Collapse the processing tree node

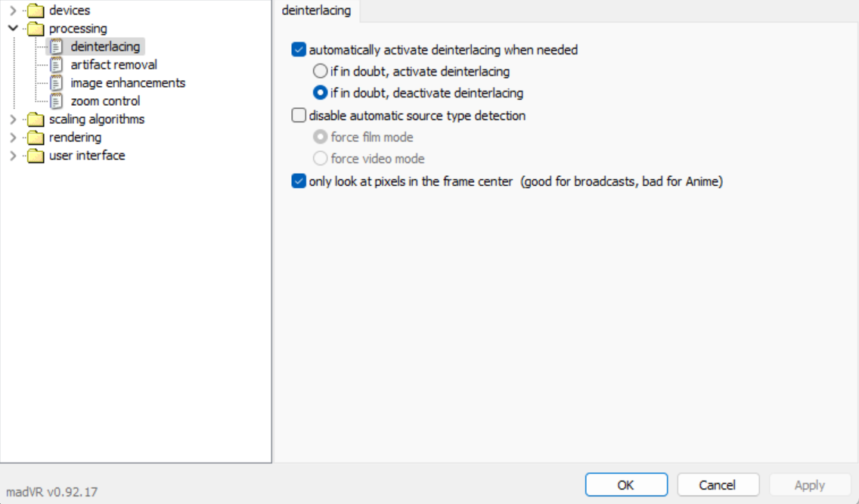pyautogui.click(x=12, y=29)
